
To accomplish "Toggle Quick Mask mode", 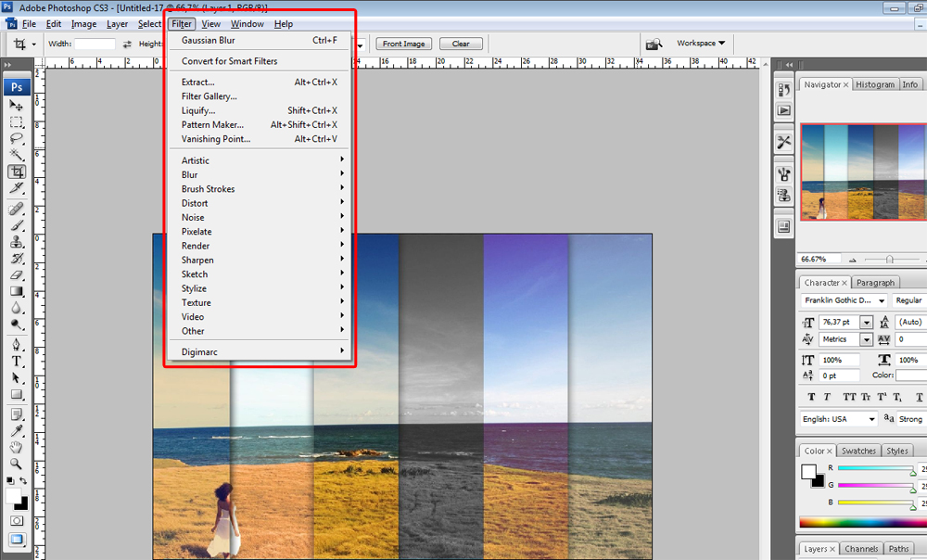I will pyautogui.click(x=17, y=521).
